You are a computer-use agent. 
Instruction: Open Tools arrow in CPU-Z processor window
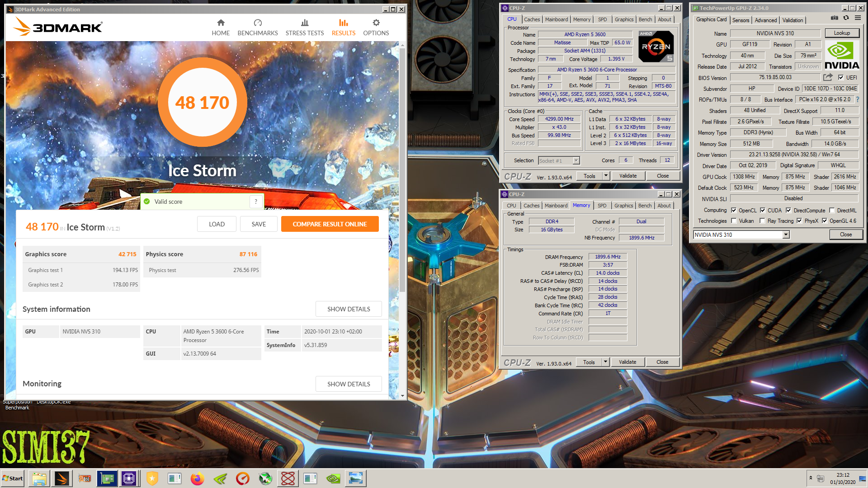606,176
